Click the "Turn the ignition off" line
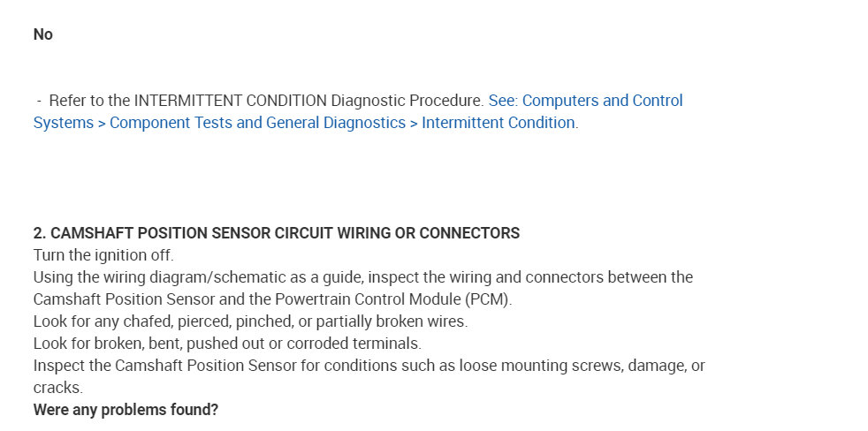The height and width of the screenshot is (431, 868). 103,255
